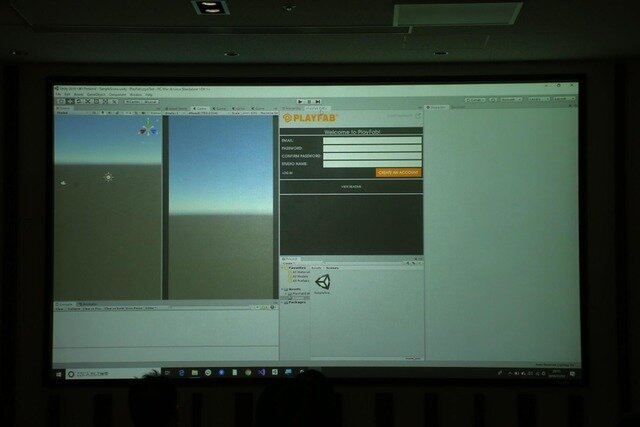The image size is (640, 427).
Task: Select the directional light gizmo in Scene
Action: coord(108,177)
